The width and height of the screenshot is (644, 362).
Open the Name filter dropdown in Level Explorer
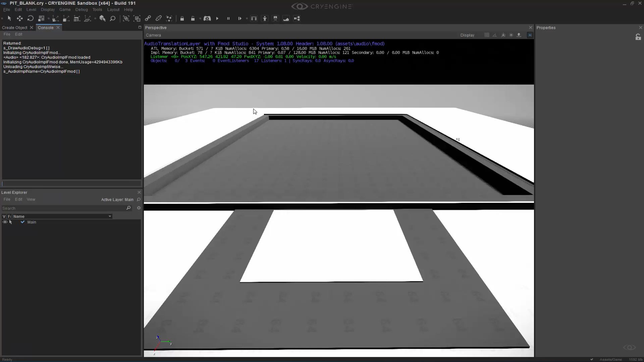click(x=110, y=216)
